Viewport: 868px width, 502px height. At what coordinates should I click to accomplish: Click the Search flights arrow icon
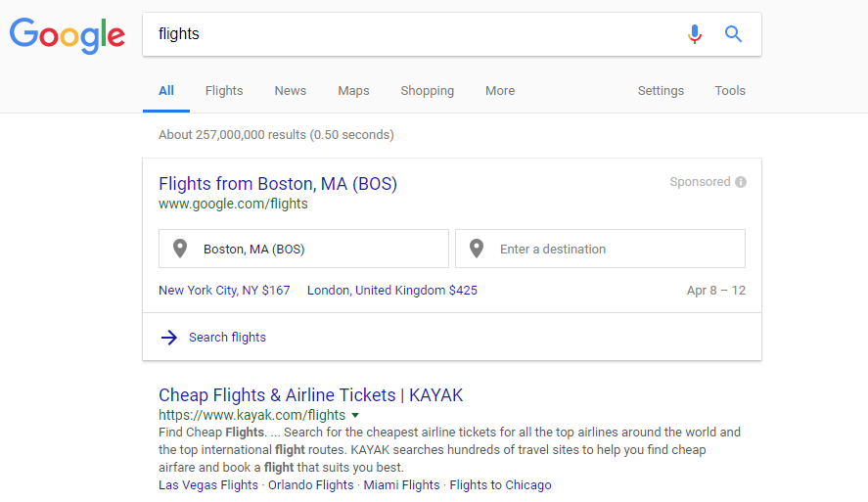[x=169, y=337]
